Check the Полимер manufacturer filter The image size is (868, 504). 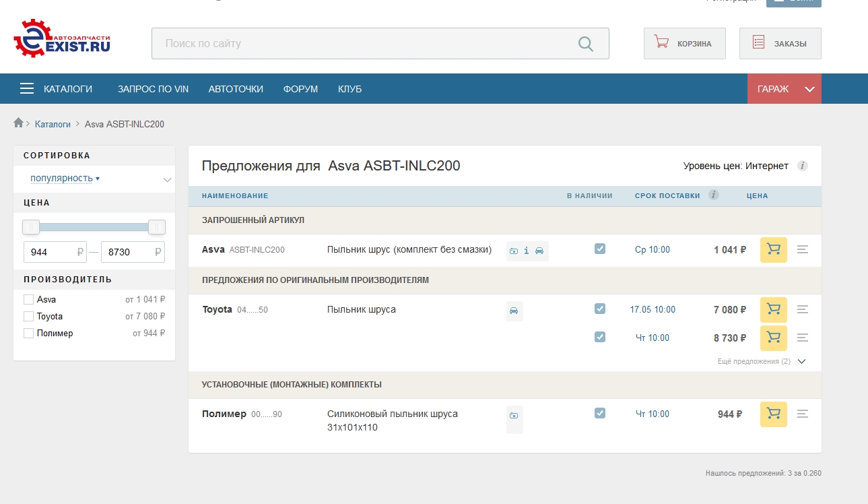(28, 333)
